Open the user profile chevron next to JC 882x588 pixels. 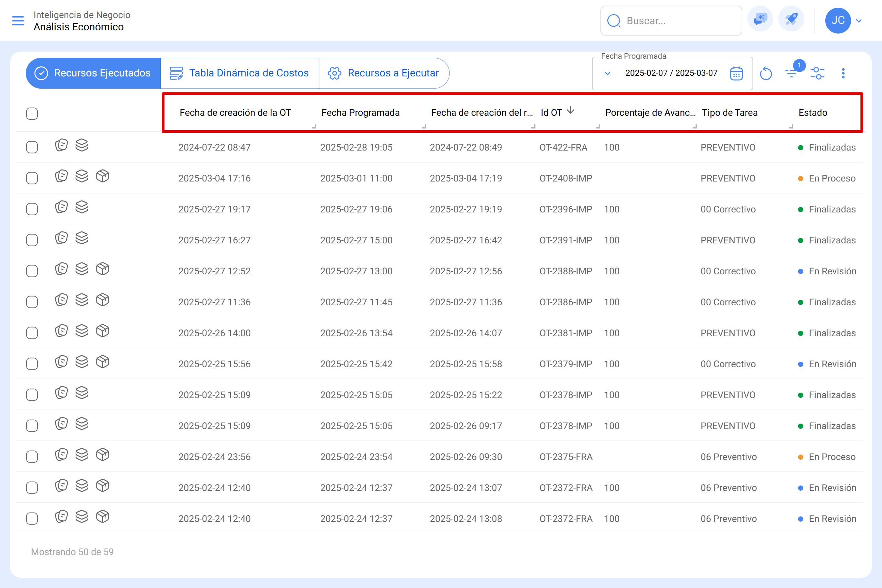859,20
